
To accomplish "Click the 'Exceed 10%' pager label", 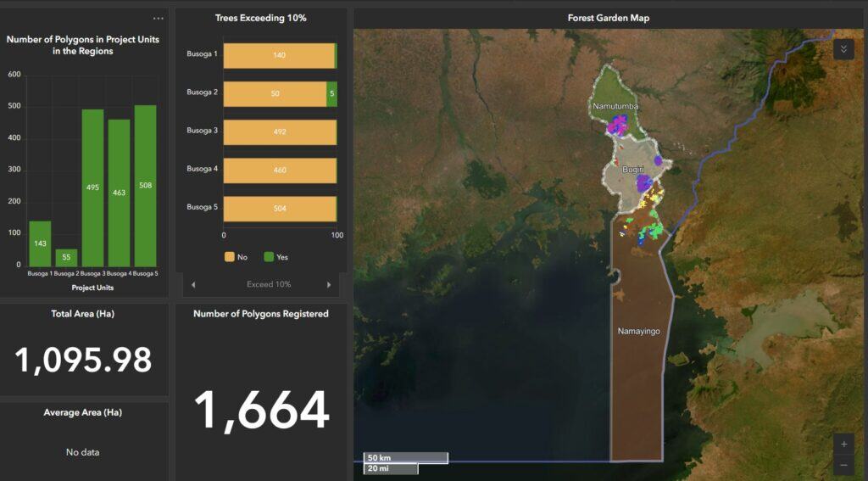I will (269, 284).
